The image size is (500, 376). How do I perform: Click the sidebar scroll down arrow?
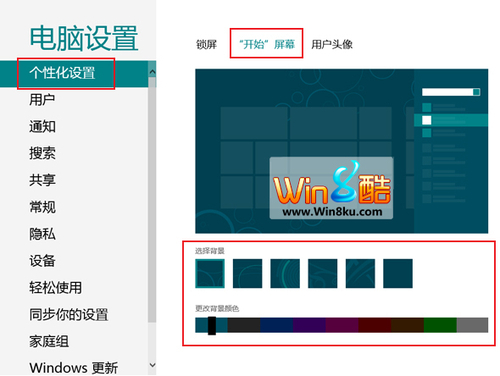pyautogui.click(x=152, y=365)
